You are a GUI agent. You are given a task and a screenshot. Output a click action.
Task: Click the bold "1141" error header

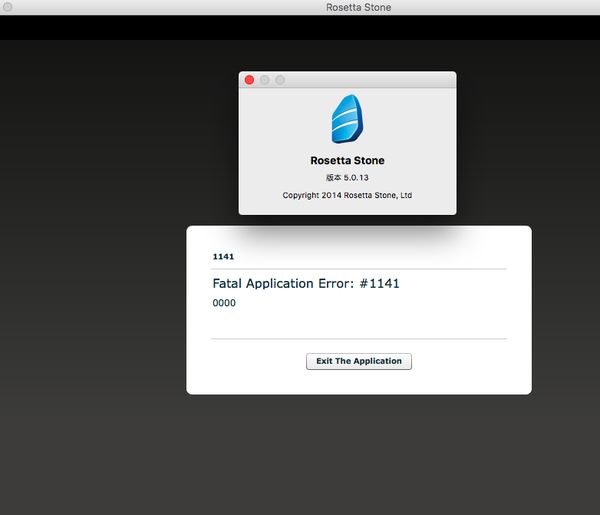pyautogui.click(x=223, y=256)
